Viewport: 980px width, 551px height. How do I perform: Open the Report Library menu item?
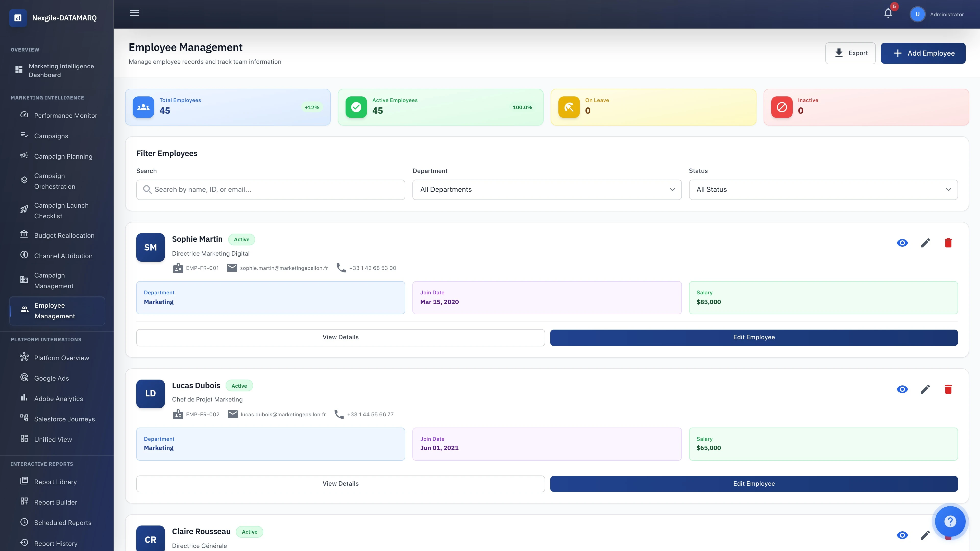pyautogui.click(x=55, y=481)
